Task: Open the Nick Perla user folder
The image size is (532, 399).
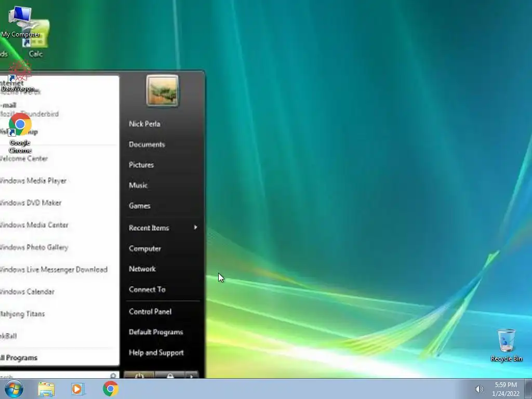Action: click(x=144, y=124)
